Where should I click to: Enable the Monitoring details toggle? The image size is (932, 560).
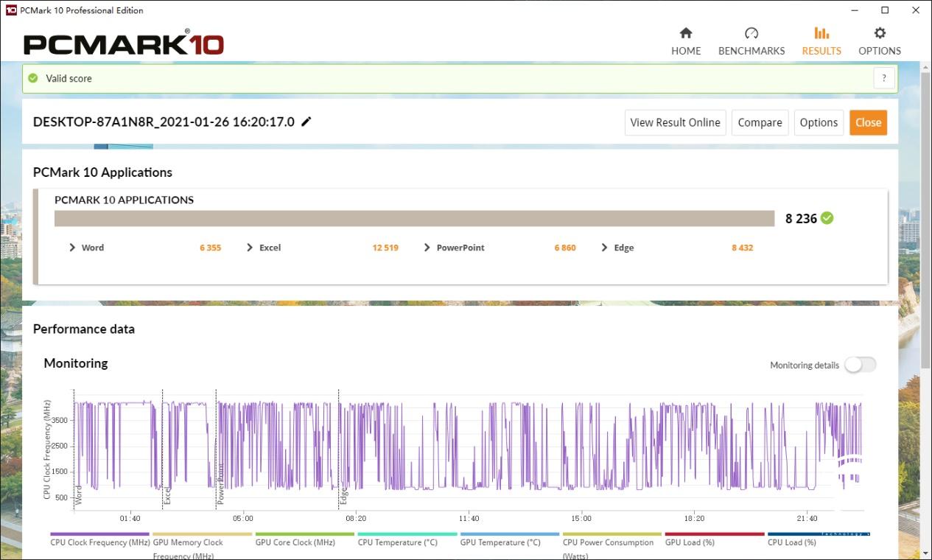[x=860, y=365]
